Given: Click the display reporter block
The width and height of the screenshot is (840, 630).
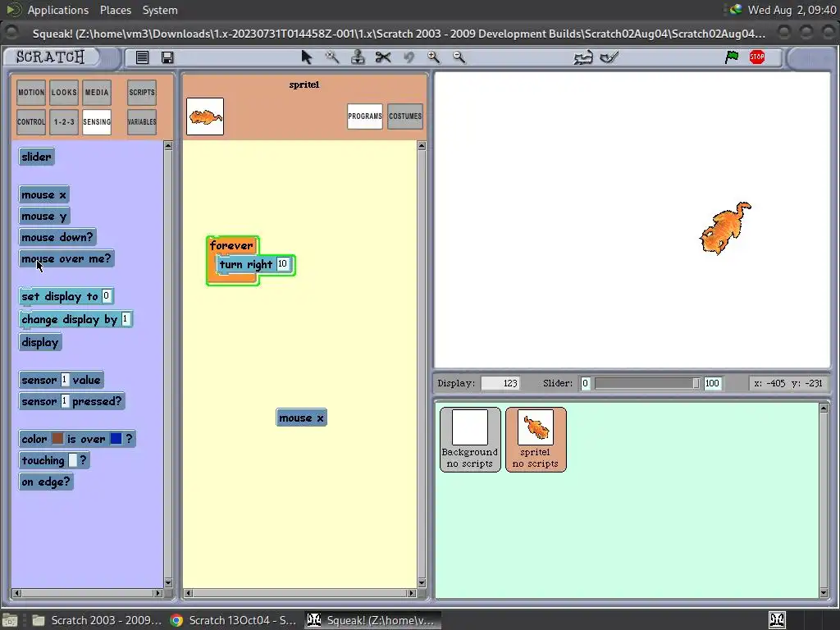Looking at the screenshot, I should [x=40, y=342].
